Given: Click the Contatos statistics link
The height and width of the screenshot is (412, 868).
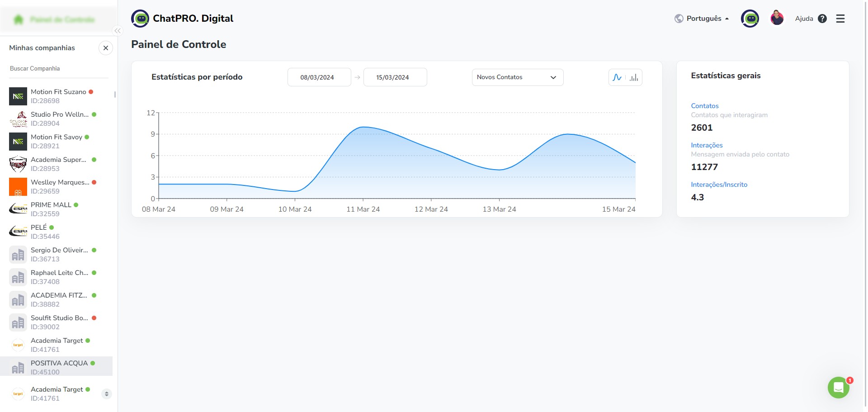Looking at the screenshot, I should point(705,106).
